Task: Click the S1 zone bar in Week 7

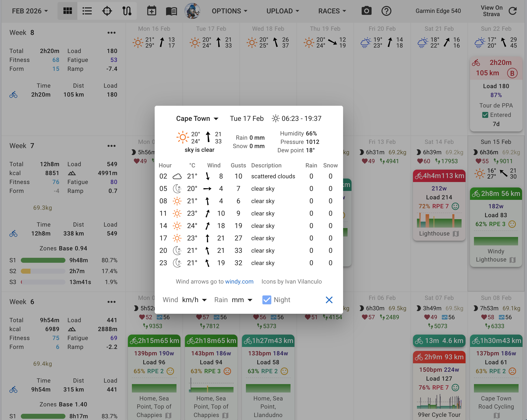Action: (x=43, y=260)
